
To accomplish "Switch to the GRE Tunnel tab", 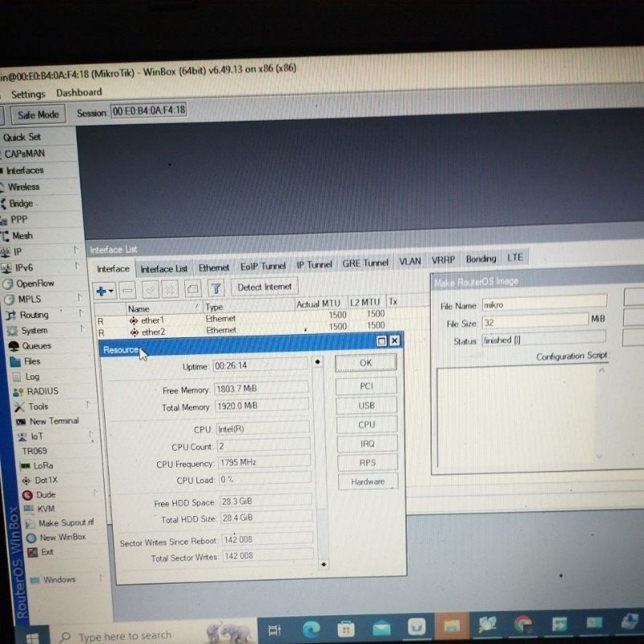I will 365,263.
